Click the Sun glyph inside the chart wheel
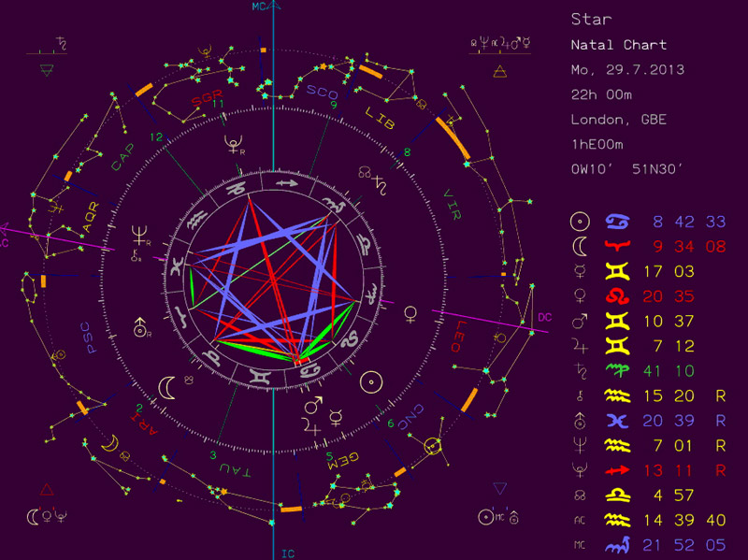Image resolution: width=748 pixels, height=560 pixels. [x=371, y=381]
